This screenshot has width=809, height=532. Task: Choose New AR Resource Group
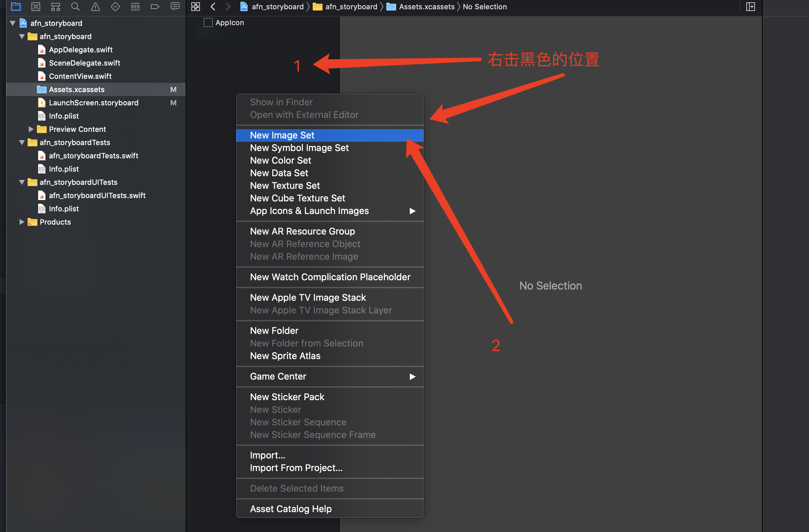click(330, 231)
